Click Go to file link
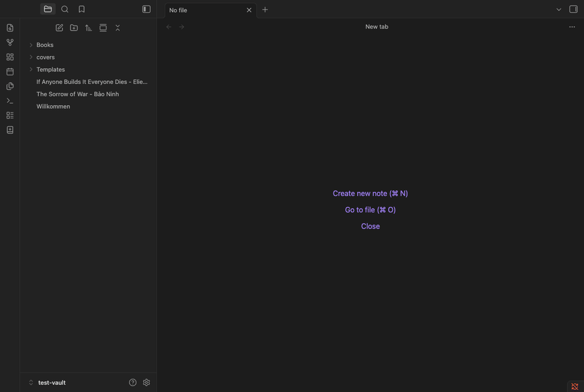 (370, 210)
